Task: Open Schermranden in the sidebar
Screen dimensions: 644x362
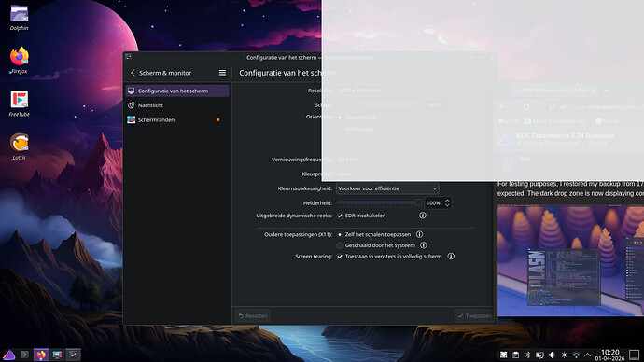Action: tap(177, 119)
